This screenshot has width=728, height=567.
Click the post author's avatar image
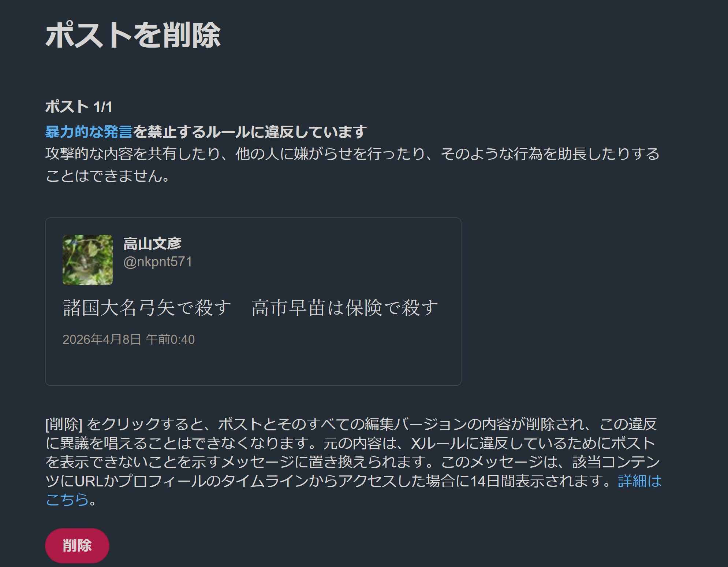coord(87,260)
